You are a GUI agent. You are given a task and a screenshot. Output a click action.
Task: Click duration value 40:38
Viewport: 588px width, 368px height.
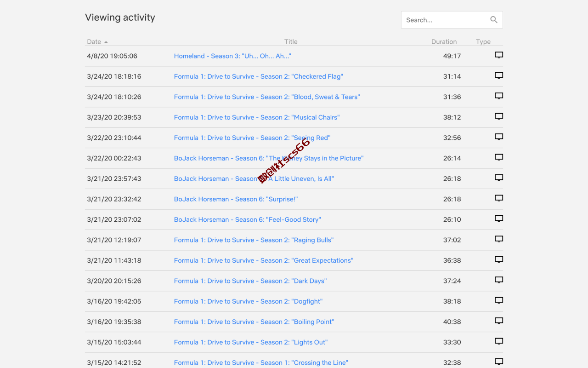coord(452,322)
